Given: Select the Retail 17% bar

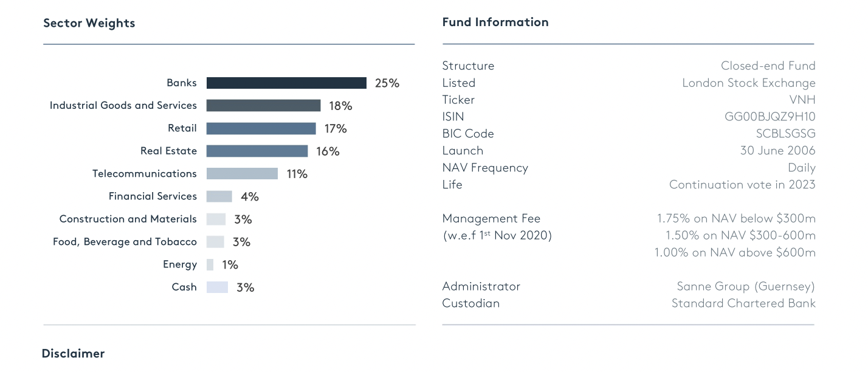Looking at the screenshot, I should pos(261,129).
